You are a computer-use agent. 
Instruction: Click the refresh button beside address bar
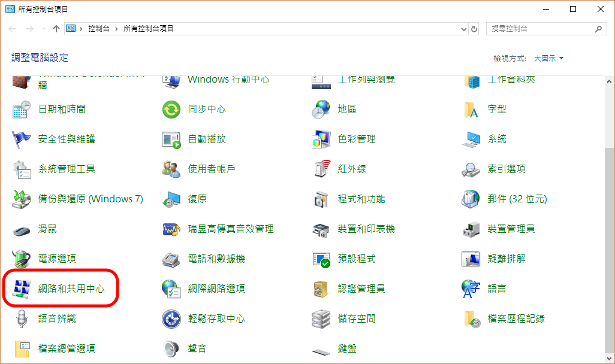point(474,29)
